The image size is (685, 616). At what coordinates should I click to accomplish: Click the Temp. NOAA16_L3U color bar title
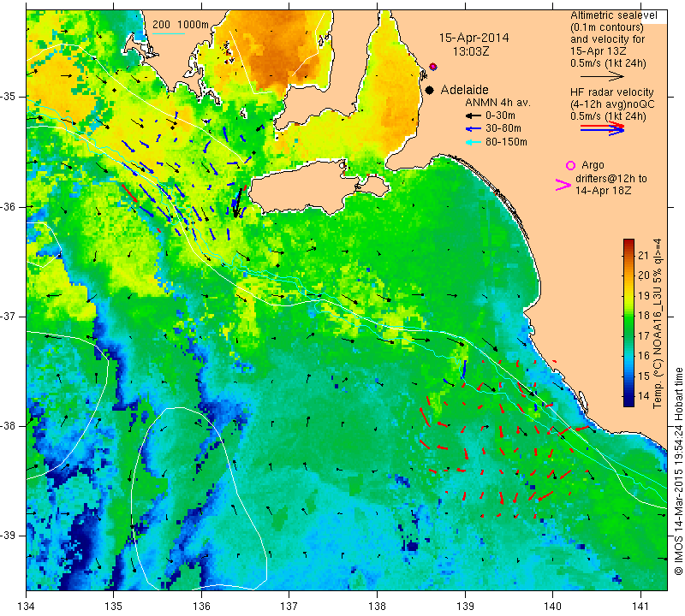[x=658, y=323]
